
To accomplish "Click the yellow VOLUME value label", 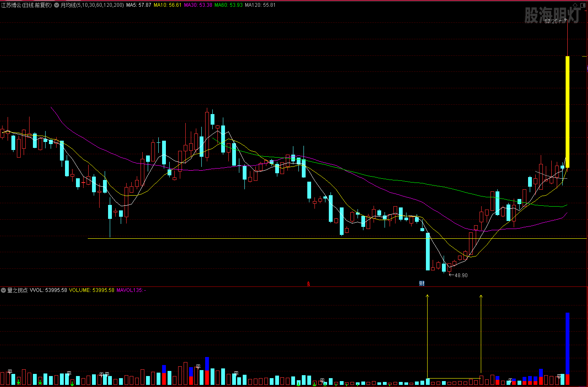I will (92, 290).
